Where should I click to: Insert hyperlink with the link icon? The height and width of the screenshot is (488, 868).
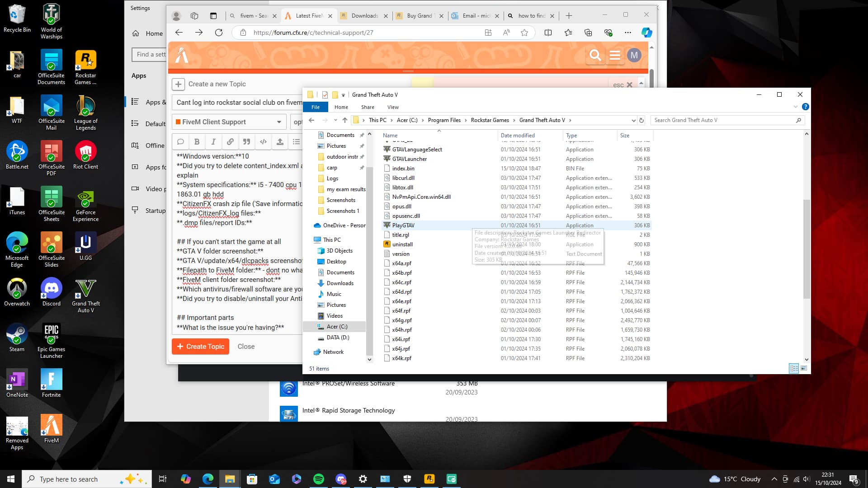click(230, 142)
